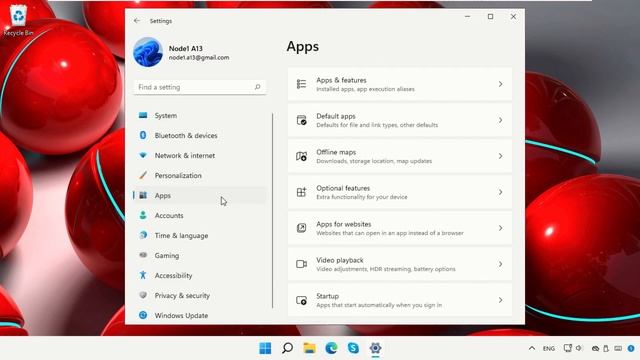640x360 pixels.
Task: Expand the Optional features chevron
Action: 500,192
